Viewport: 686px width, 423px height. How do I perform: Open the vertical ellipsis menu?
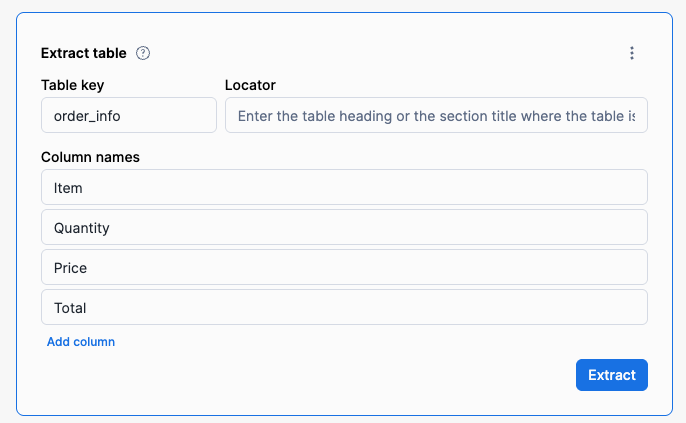pyautogui.click(x=632, y=54)
